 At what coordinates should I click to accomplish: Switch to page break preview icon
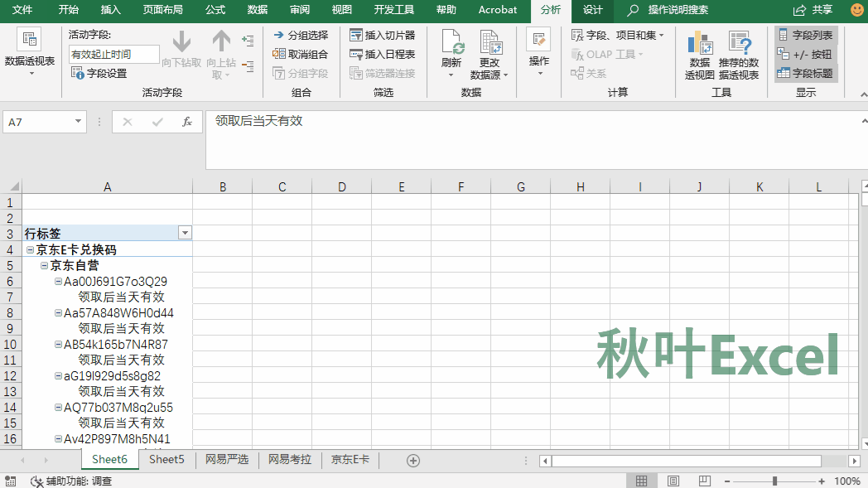pos(704,481)
